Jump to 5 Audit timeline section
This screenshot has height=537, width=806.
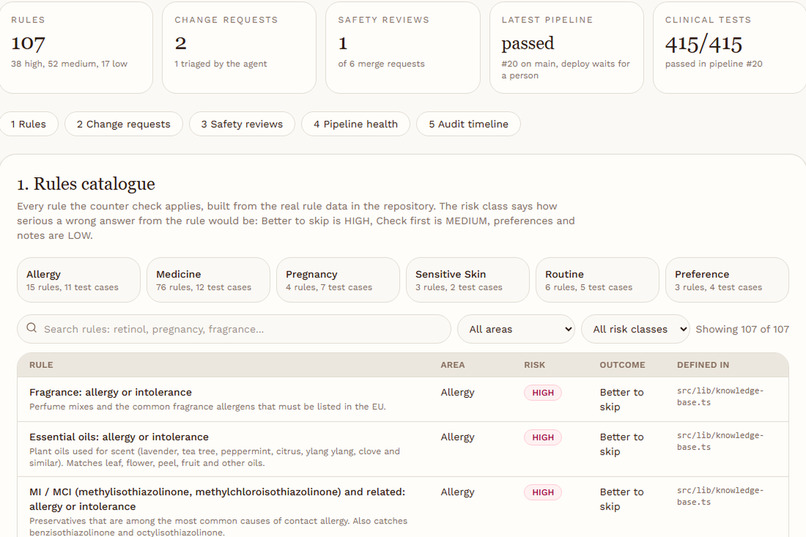[468, 124]
